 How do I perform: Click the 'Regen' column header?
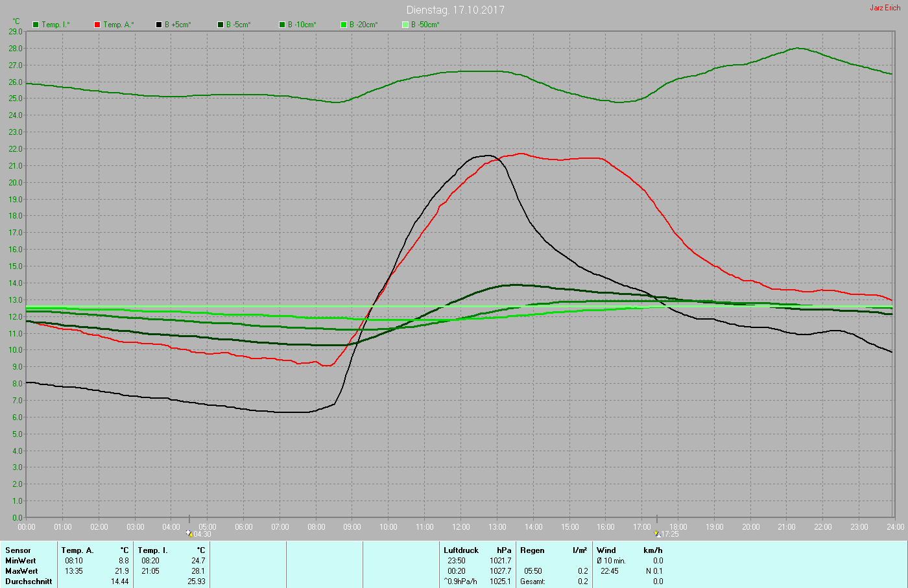click(x=532, y=550)
